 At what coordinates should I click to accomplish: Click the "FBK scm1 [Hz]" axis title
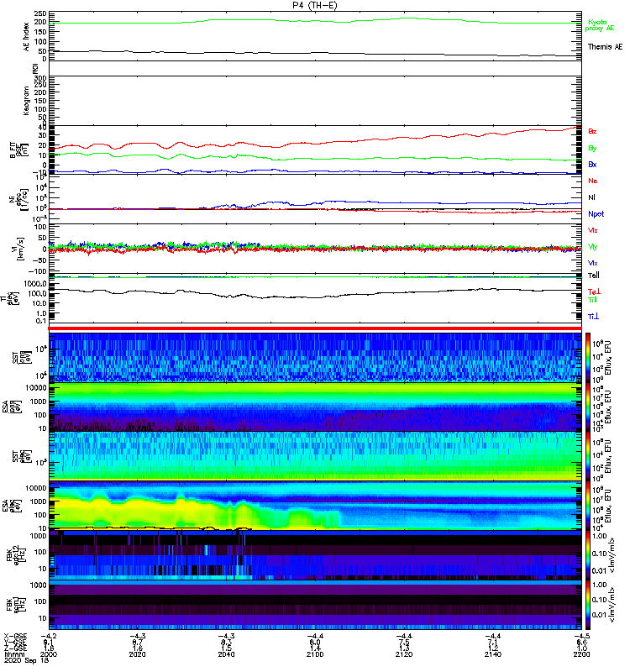pos(15,604)
